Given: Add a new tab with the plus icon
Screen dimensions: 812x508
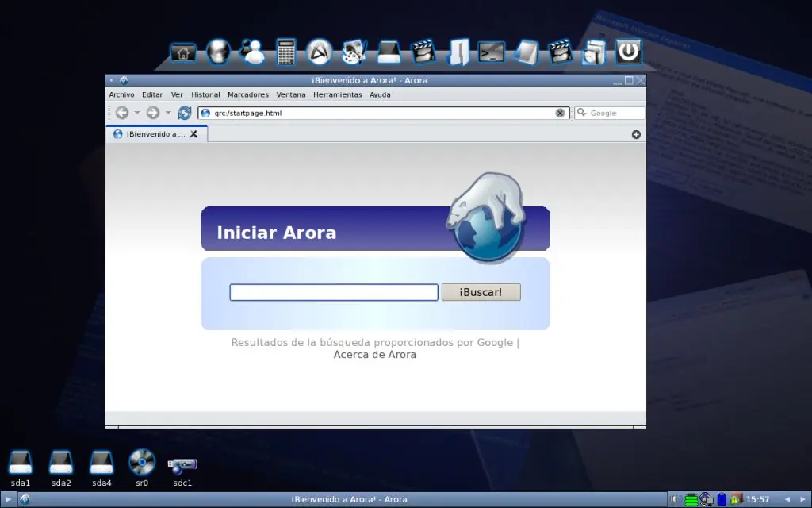Looking at the screenshot, I should (x=636, y=134).
